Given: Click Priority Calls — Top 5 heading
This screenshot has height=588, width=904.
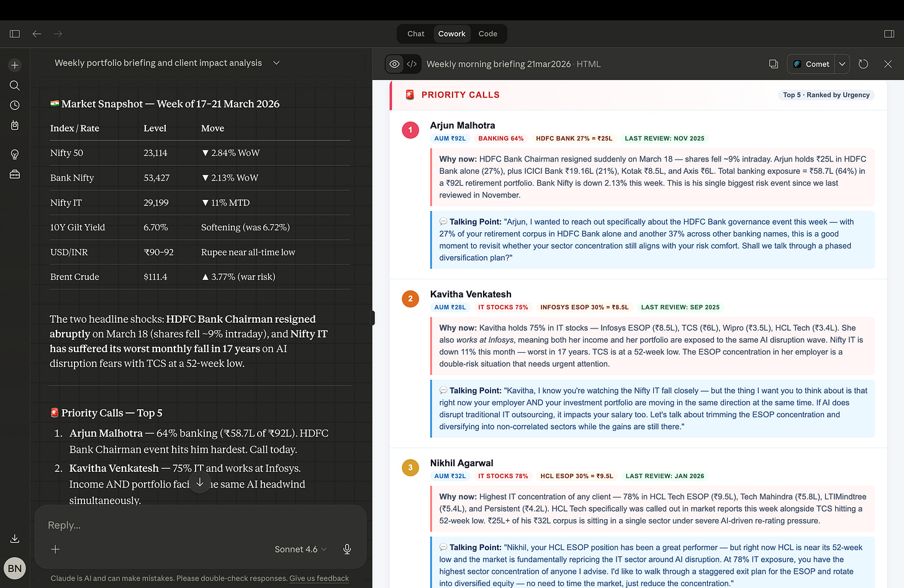Looking at the screenshot, I should [106, 413].
